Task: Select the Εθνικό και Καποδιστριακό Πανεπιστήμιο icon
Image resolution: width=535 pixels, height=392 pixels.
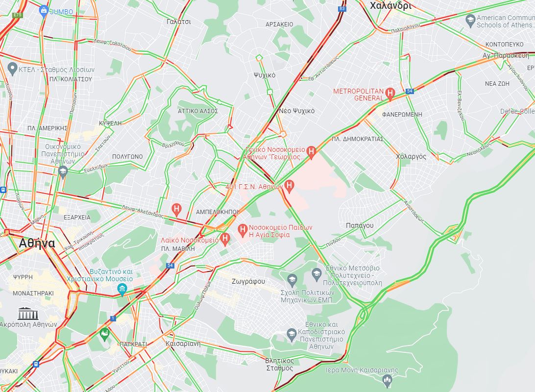Action: point(292,335)
